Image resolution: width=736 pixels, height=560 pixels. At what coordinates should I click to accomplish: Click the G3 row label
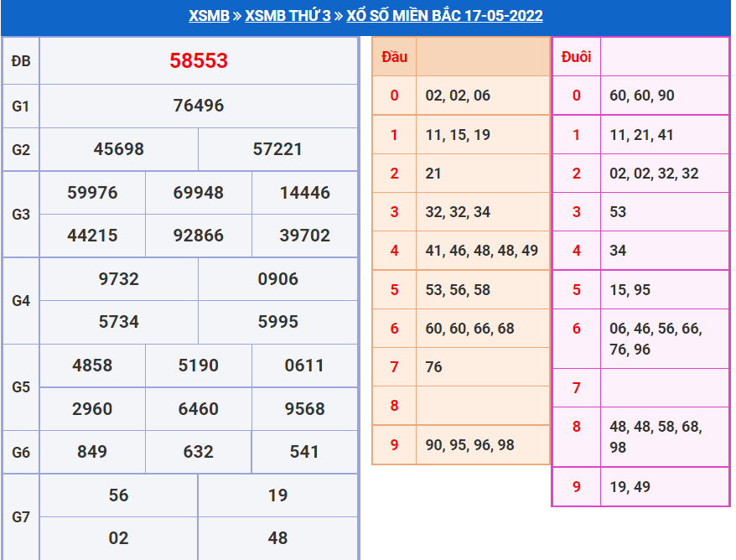pos(21,215)
